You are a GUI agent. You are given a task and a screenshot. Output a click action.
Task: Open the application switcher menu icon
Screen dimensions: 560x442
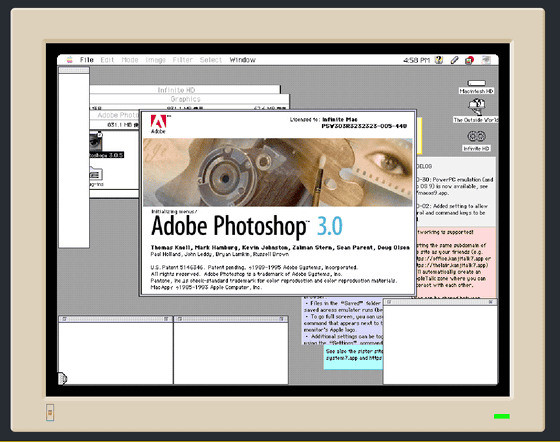(469, 60)
